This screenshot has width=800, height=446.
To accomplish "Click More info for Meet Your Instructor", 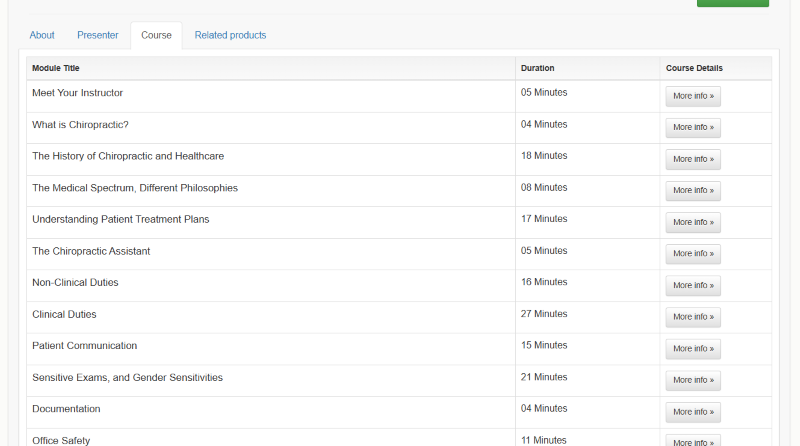I will (x=693, y=96).
